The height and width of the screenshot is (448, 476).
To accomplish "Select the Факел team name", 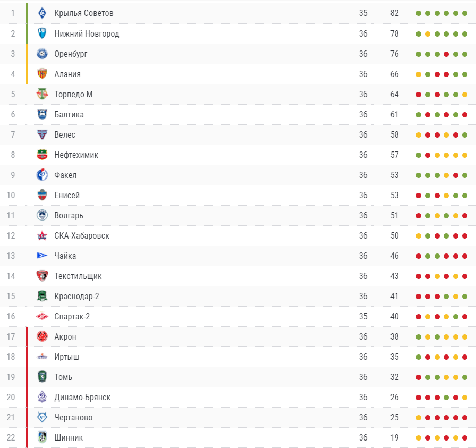I will 65,175.
